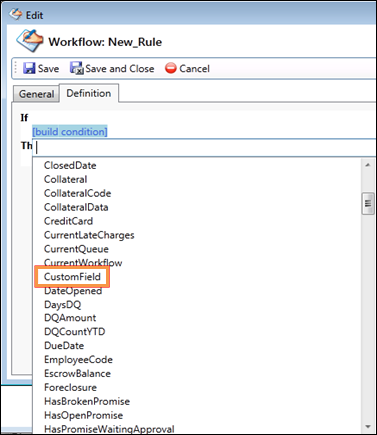
Task: Choose ClosedDate from the list
Action: point(70,165)
